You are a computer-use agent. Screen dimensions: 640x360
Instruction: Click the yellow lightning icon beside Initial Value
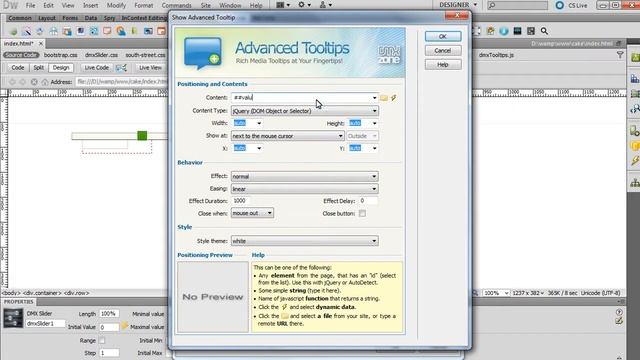tap(124, 326)
